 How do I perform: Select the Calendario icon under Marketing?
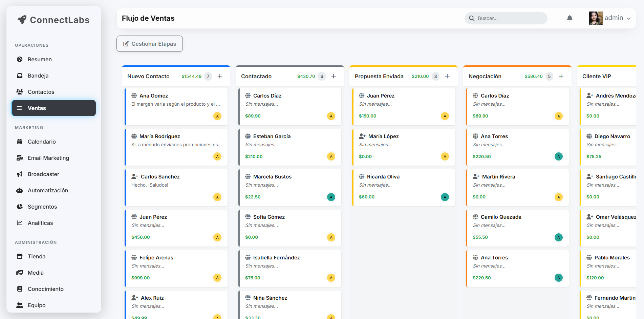pos(20,142)
